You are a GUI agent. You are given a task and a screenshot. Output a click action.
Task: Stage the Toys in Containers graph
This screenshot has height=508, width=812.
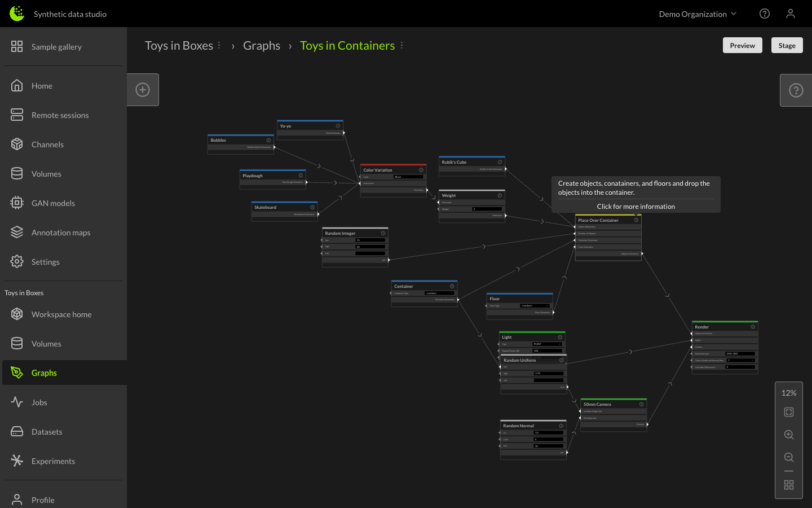[x=787, y=45]
